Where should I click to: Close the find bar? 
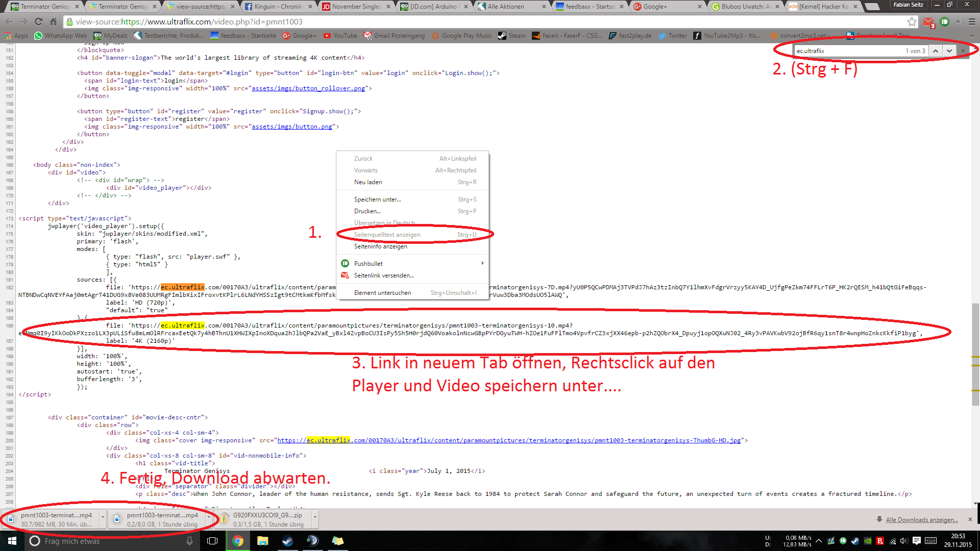pyautogui.click(x=963, y=51)
